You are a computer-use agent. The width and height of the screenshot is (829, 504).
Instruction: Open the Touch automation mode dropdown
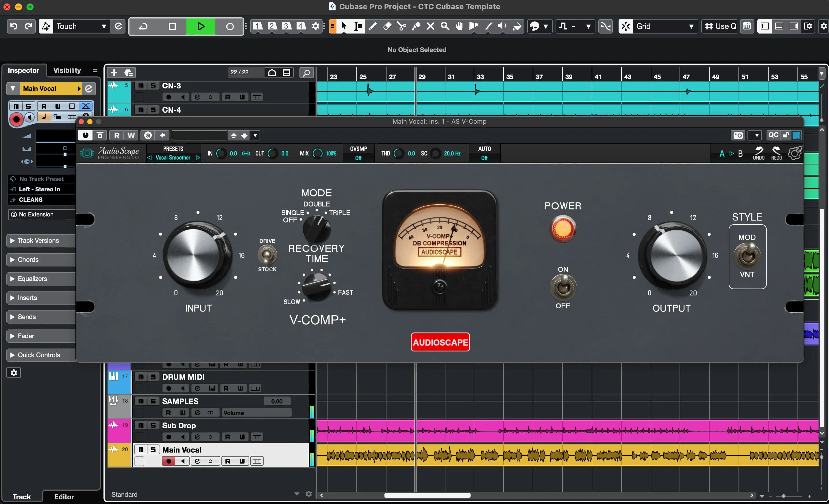(x=81, y=26)
